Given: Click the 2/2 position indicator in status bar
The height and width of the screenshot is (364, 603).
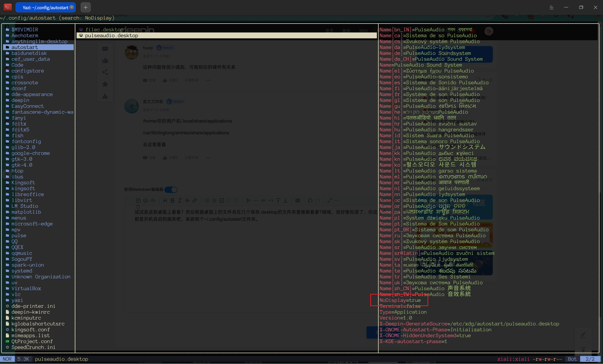Looking at the screenshot, I should click(x=590, y=359).
